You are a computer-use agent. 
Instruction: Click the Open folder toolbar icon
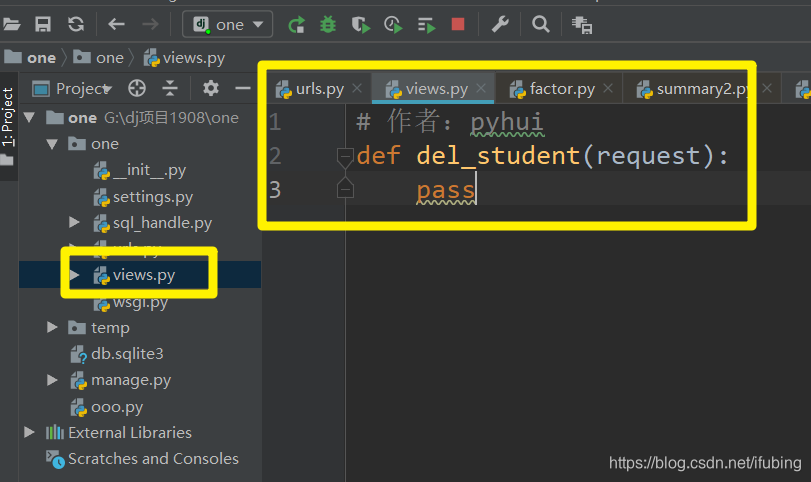11,24
